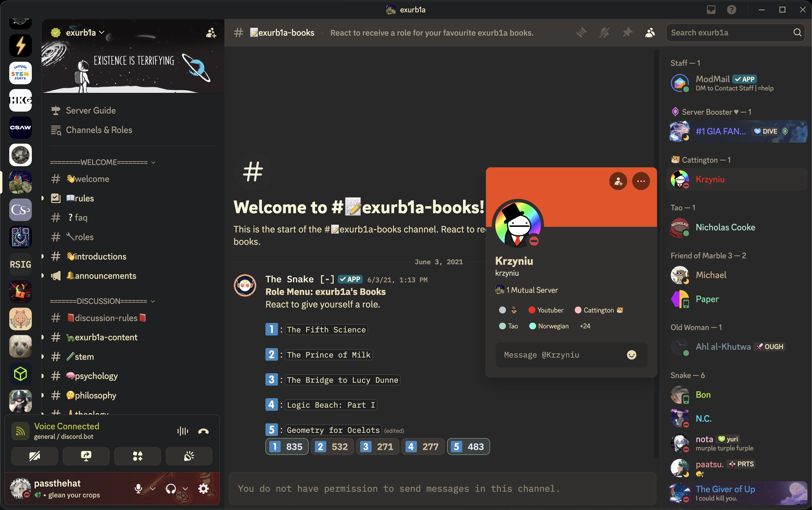This screenshot has height=510, width=812.
Task: Collapse the DISCUSSION category
Action: [102, 301]
